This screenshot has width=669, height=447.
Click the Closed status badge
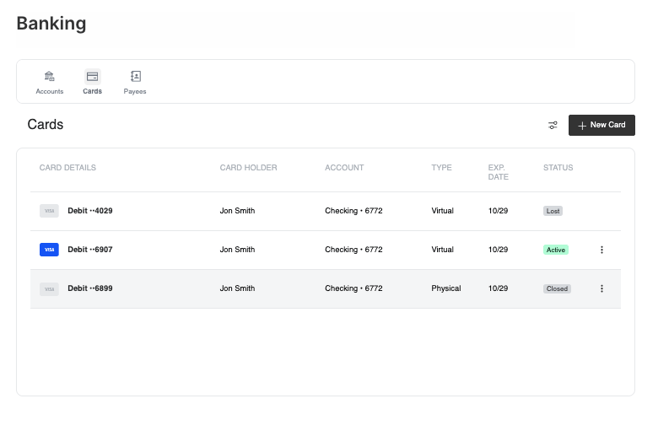click(557, 289)
